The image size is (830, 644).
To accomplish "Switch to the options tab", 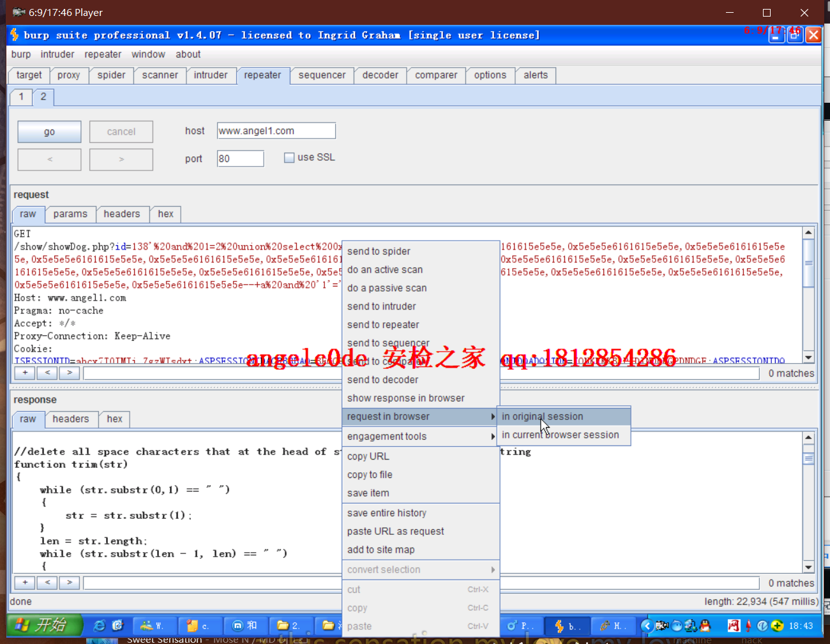I will 490,75.
